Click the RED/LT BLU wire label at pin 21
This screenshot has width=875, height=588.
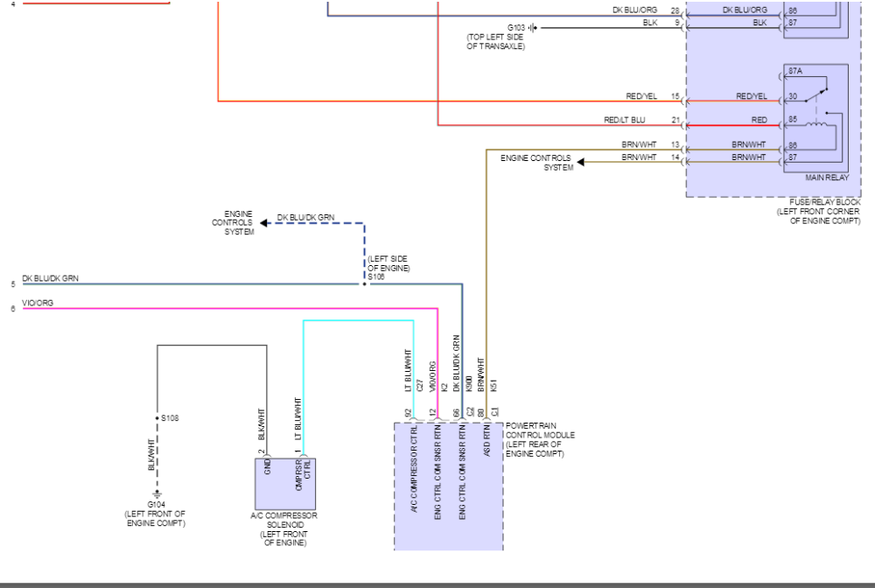(x=625, y=120)
